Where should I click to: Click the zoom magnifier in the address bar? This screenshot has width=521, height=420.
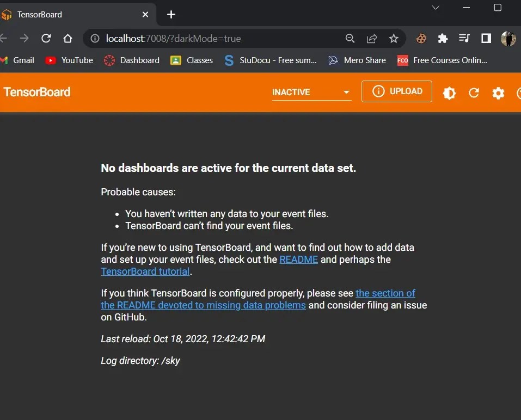coord(350,38)
